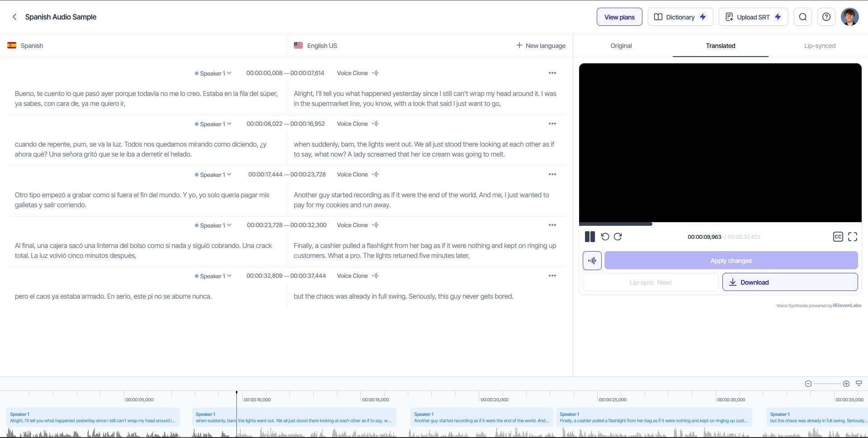Click the Download button
The width and height of the screenshot is (868, 438).
pos(790,282)
